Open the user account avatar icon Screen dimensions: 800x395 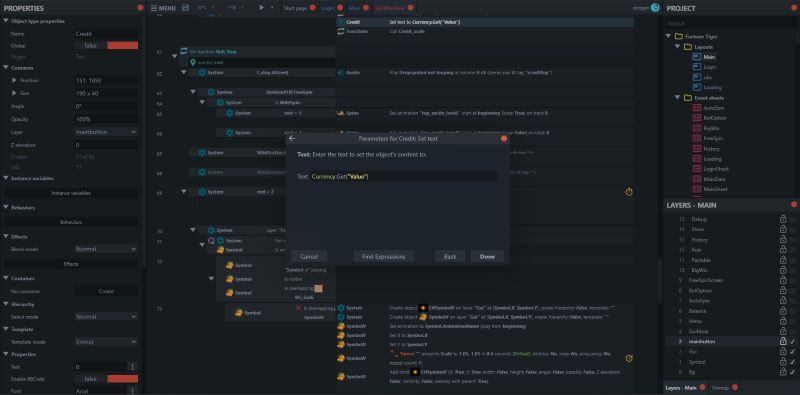[x=655, y=8]
